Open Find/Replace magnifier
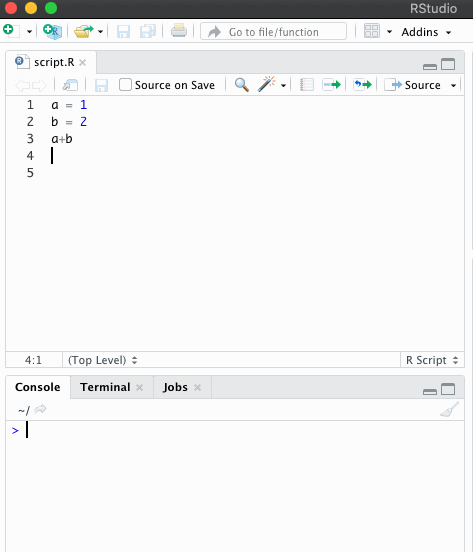The image size is (473, 552). (x=242, y=85)
